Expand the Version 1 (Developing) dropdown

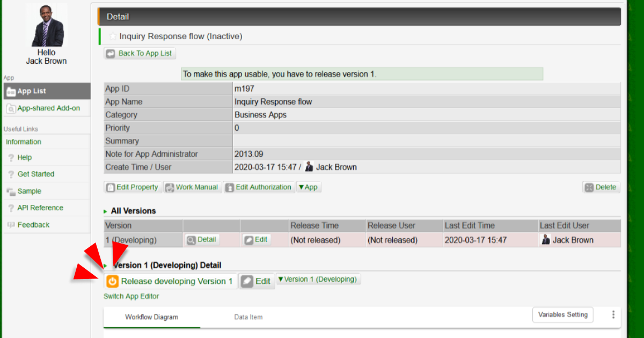click(x=318, y=280)
